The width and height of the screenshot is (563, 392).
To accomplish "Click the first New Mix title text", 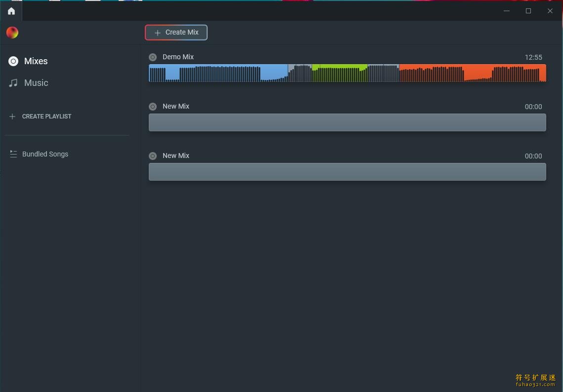I will 176,106.
